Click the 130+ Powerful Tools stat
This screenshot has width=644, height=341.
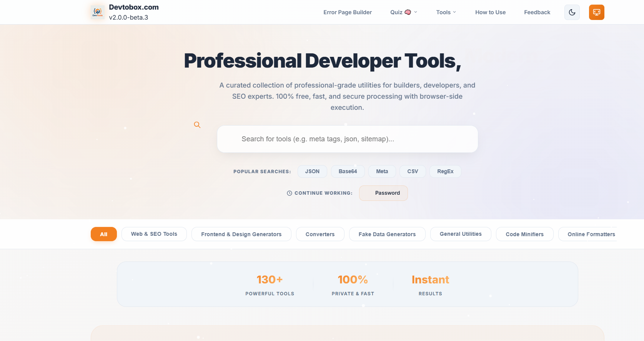coord(270,285)
